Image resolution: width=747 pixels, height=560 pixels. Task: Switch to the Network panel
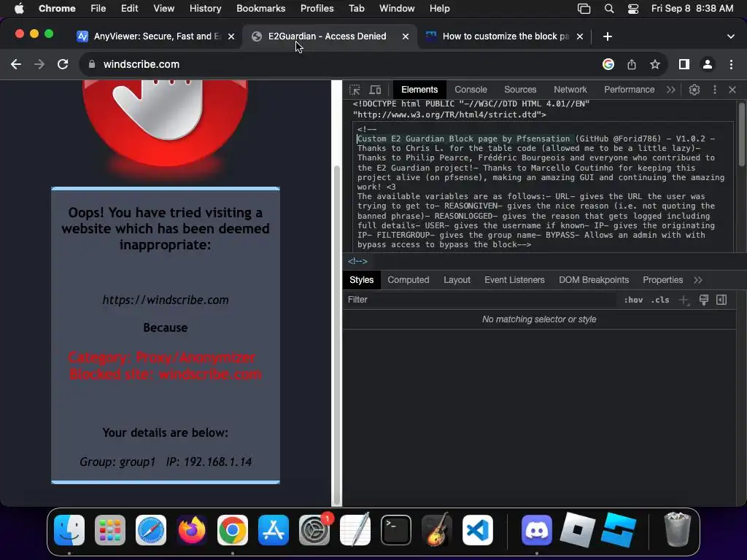[x=570, y=90]
